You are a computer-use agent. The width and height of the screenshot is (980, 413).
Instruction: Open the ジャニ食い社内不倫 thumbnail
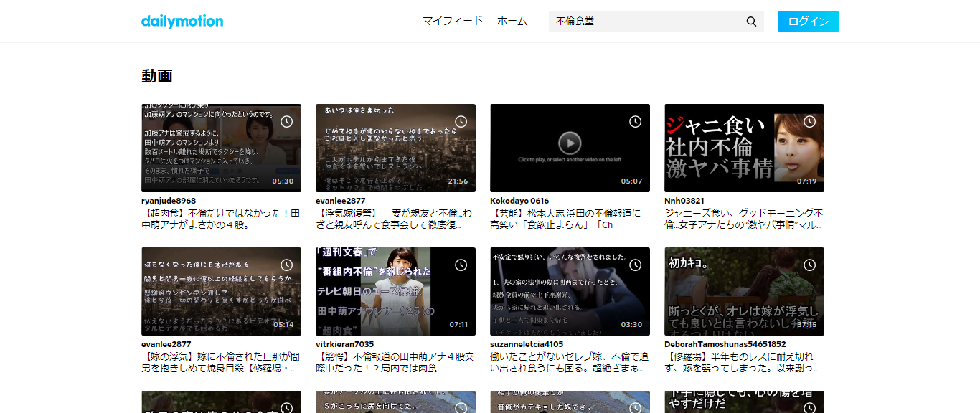pyautogui.click(x=744, y=148)
